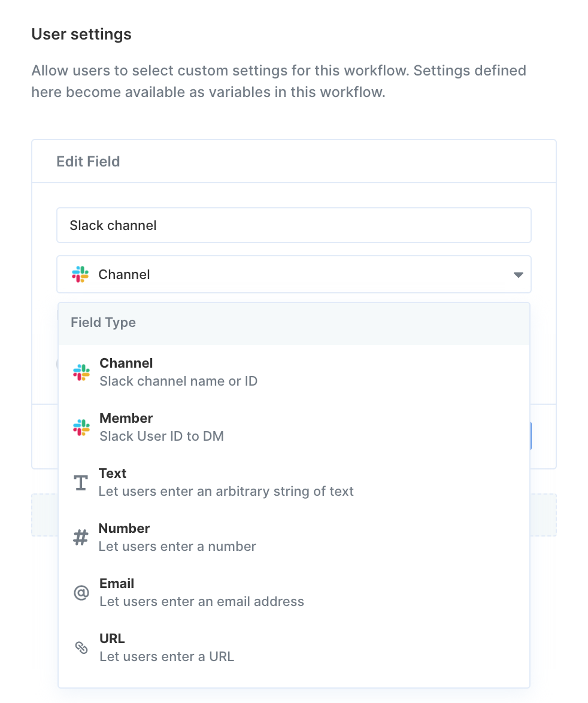Choose Member from the Field Type list
The height and width of the screenshot is (703, 588).
pos(294,428)
